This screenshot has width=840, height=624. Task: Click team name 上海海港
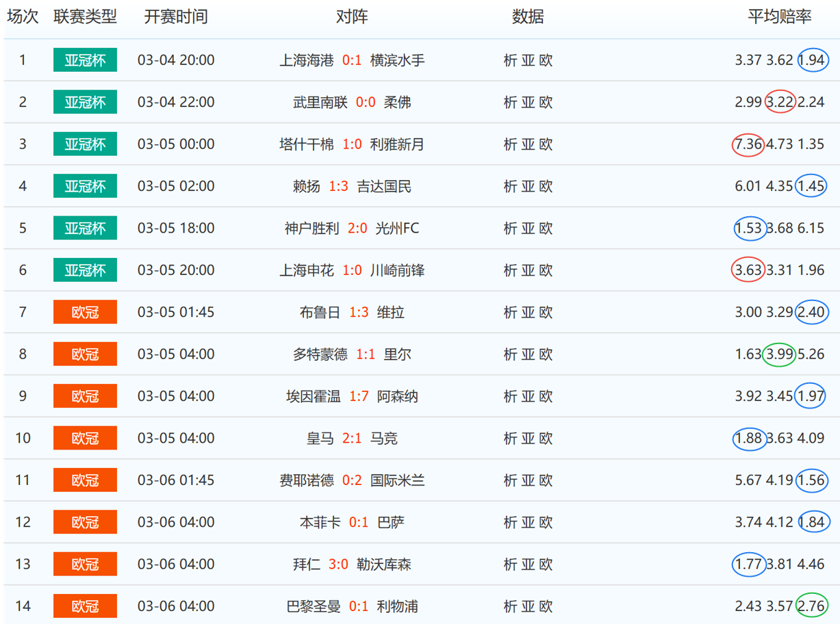(307, 60)
